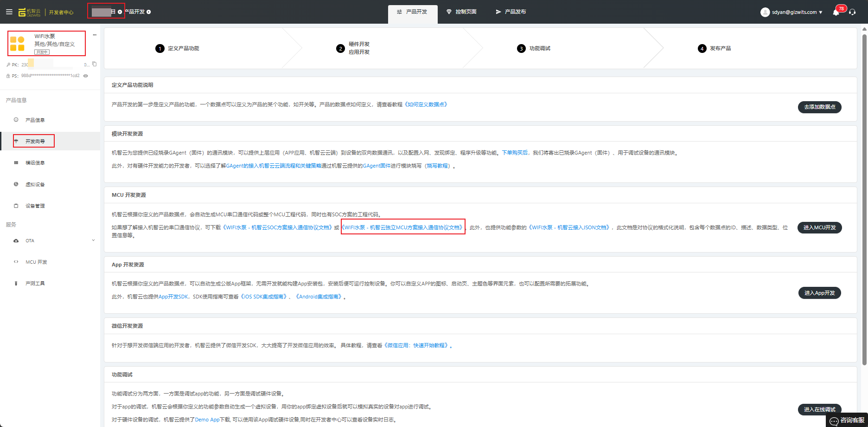Open the 产品开发 breadcrumb arrow dropdown
This screenshot has height=427, width=868.
(149, 12)
